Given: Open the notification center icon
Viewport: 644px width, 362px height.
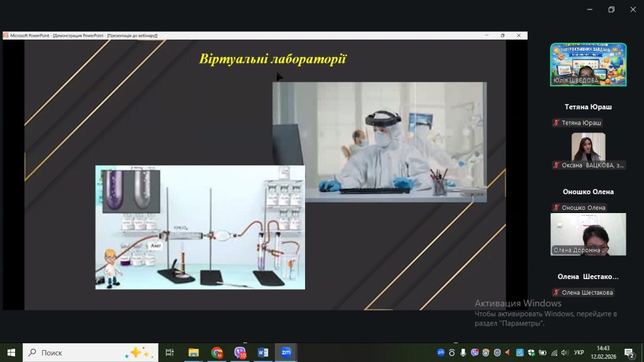Looking at the screenshot, I should point(628,353).
